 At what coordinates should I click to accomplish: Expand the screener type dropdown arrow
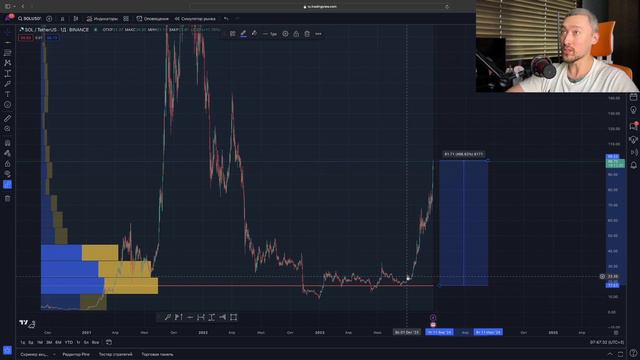pyautogui.click(x=54, y=354)
